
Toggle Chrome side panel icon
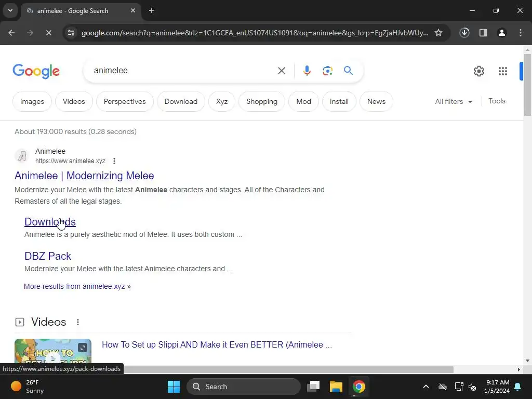pyautogui.click(x=483, y=33)
